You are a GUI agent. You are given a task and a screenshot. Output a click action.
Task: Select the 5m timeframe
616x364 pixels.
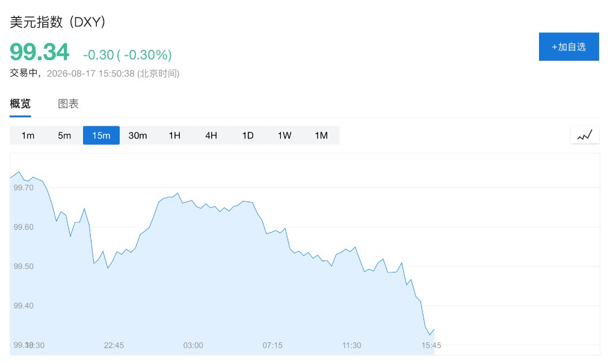coord(64,135)
